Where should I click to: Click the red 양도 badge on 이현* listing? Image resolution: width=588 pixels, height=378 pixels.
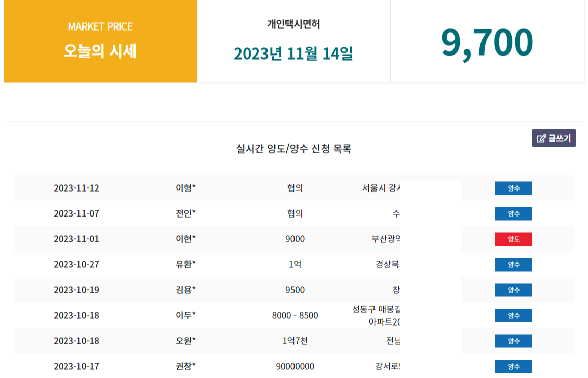[x=513, y=239]
